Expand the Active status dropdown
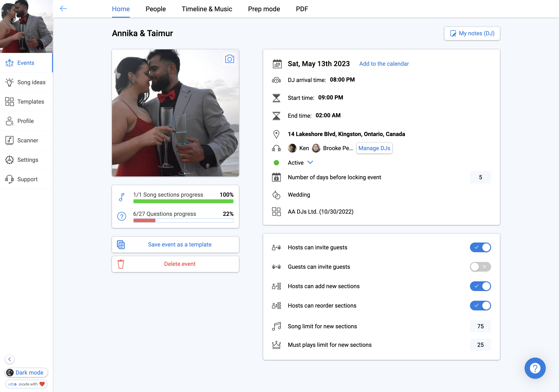Viewport: 559px width, 392px height. pyautogui.click(x=310, y=162)
